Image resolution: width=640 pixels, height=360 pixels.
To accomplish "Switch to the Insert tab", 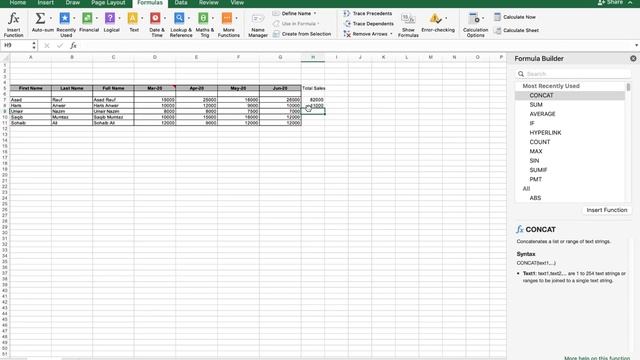I will (45, 2).
